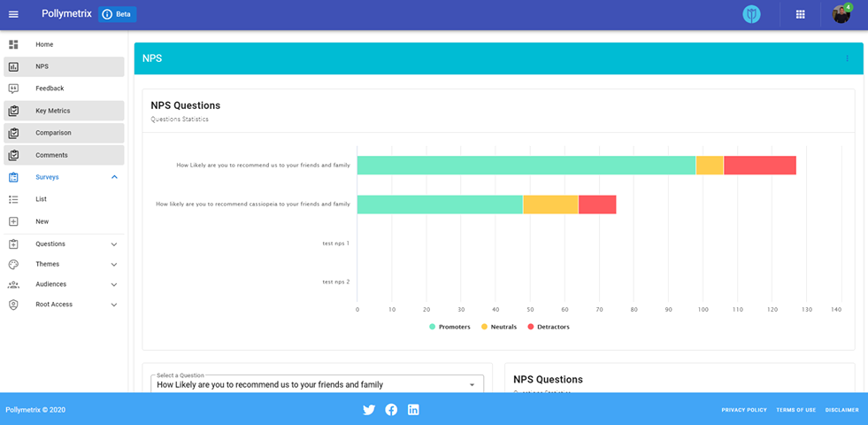This screenshot has width=868, height=425.
Task: Click the Comments clipboard icon
Action: pos(14,155)
